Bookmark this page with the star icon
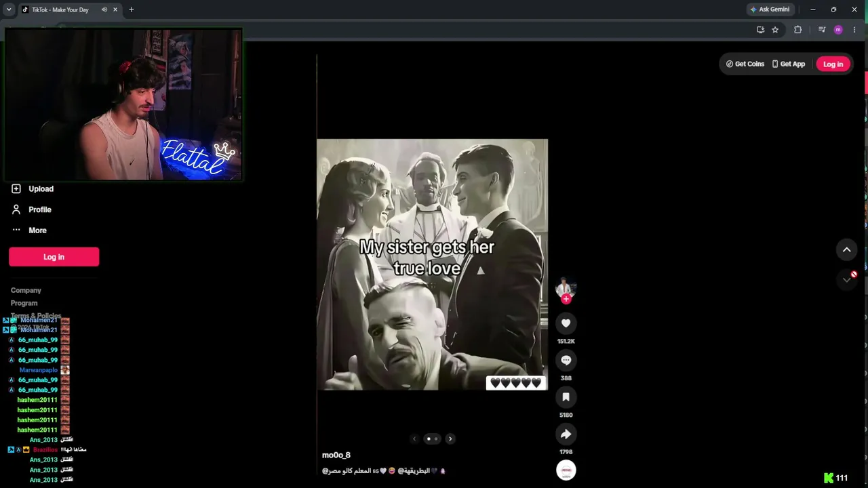The width and height of the screenshot is (868, 488). [775, 30]
